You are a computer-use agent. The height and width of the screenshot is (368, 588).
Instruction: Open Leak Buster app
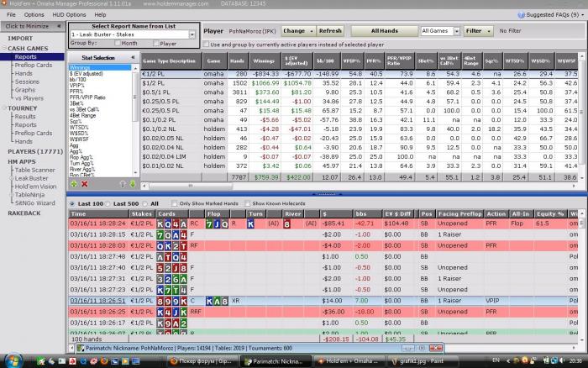click(x=32, y=178)
